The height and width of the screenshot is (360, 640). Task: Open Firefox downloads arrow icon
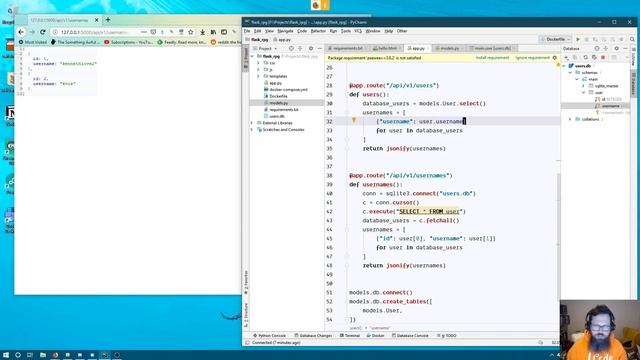coord(202,32)
